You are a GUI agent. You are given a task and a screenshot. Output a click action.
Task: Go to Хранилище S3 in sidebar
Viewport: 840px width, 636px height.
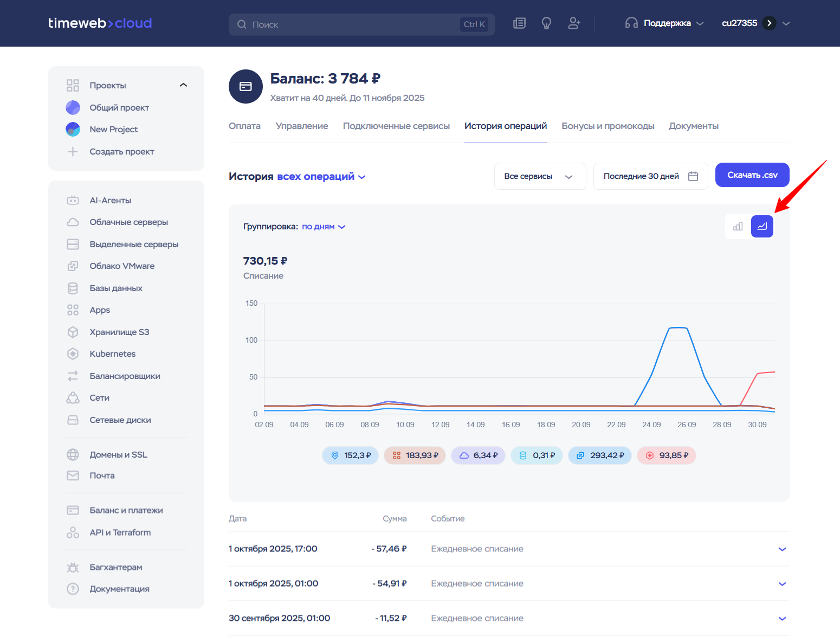119,332
